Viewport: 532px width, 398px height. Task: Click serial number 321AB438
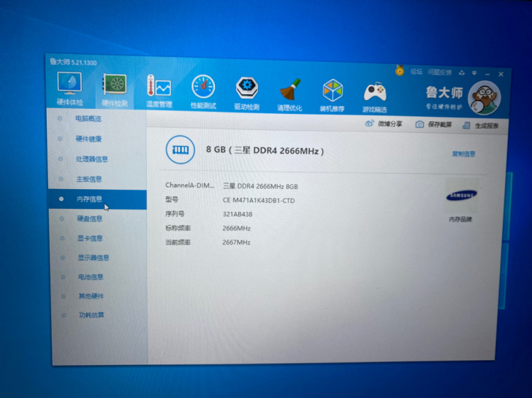point(237,214)
